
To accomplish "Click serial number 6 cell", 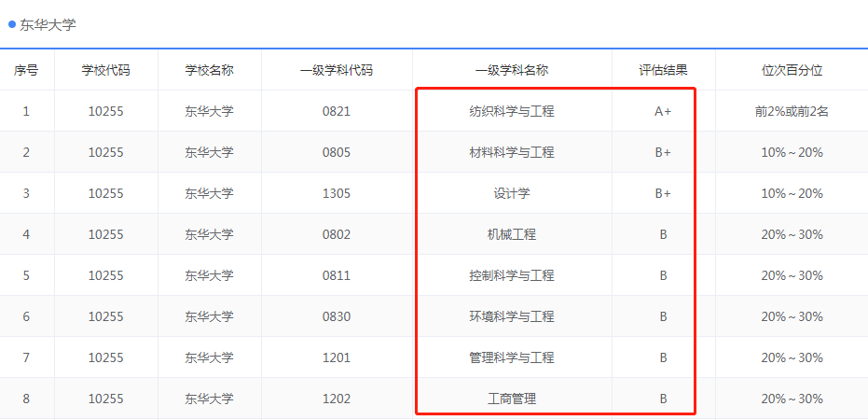I will tap(26, 316).
